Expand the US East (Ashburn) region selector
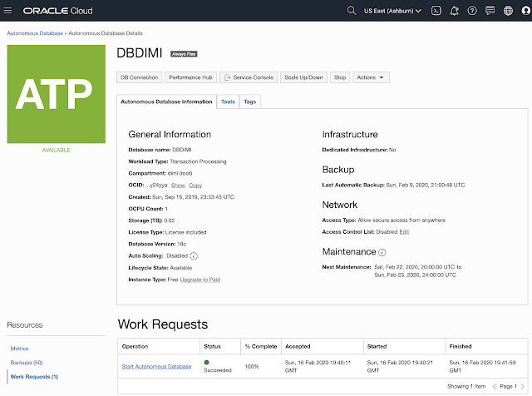The image size is (532, 396). [x=392, y=11]
